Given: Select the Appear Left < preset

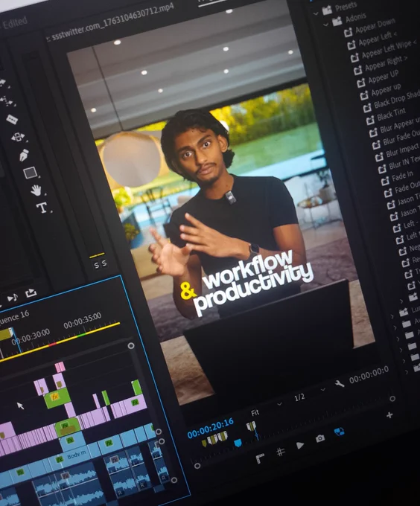Looking at the screenshot, I should (378, 39).
